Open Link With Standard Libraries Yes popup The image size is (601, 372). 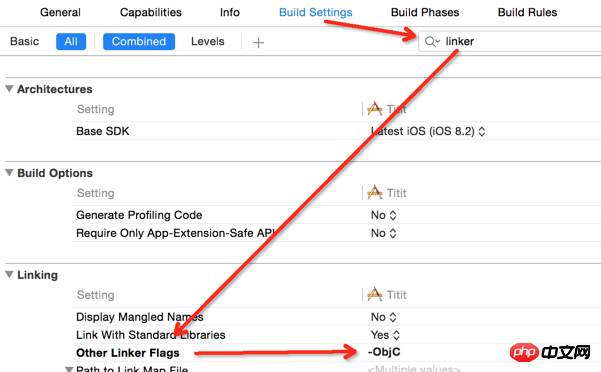pos(385,335)
